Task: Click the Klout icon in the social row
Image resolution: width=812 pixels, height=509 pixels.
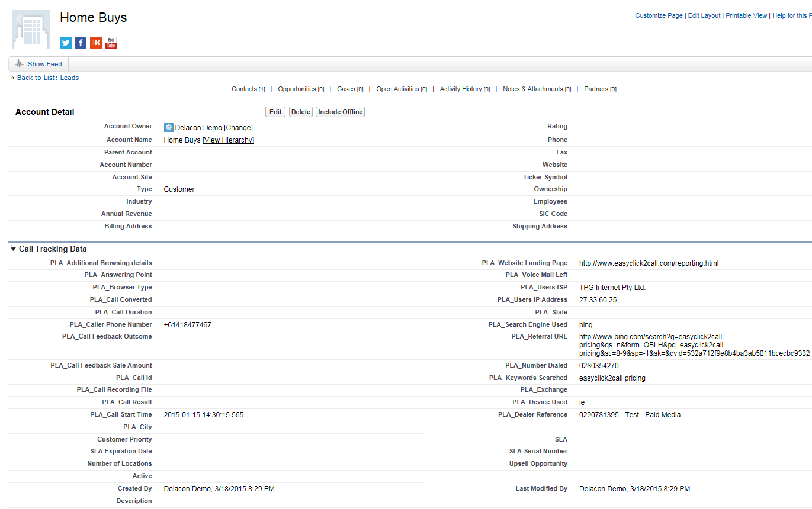Action: click(x=95, y=42)
